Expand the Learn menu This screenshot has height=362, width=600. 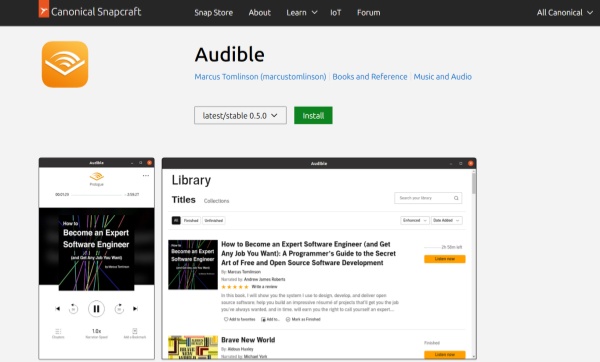click(x=302, y=13)
